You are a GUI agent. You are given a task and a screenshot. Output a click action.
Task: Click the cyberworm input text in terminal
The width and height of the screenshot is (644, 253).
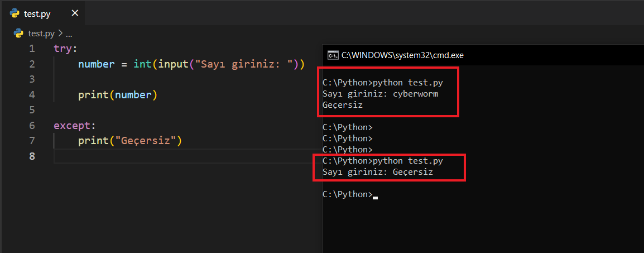[415, 94]
